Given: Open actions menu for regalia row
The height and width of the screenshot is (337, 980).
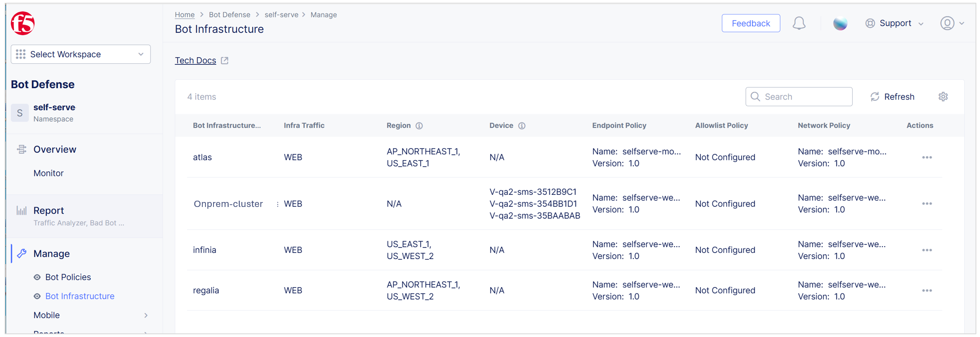Looking at the screenshot, I should coord(927,291).
